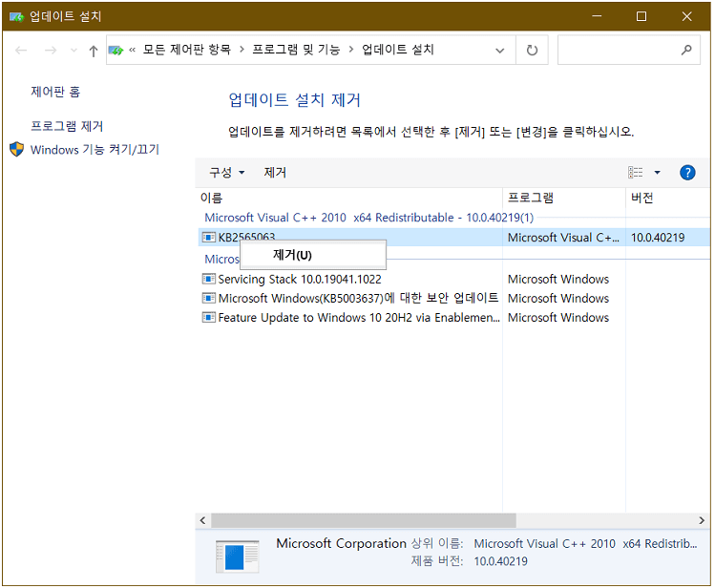Open the blue help icon
715x588 pixels.
(687, 173)
